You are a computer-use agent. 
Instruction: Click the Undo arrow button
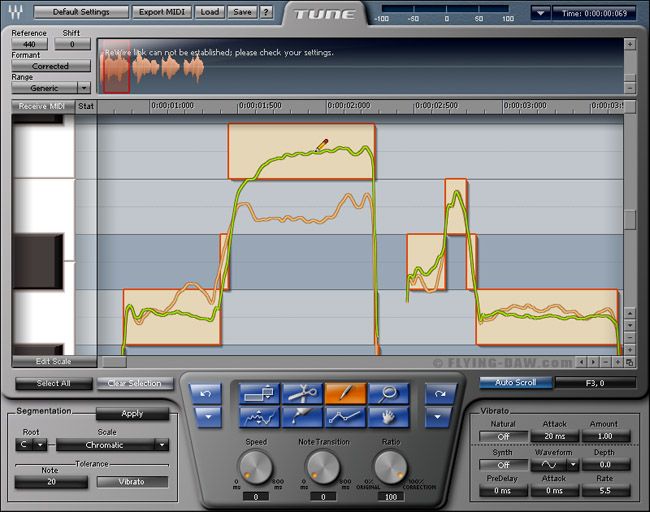click(206, 393)
